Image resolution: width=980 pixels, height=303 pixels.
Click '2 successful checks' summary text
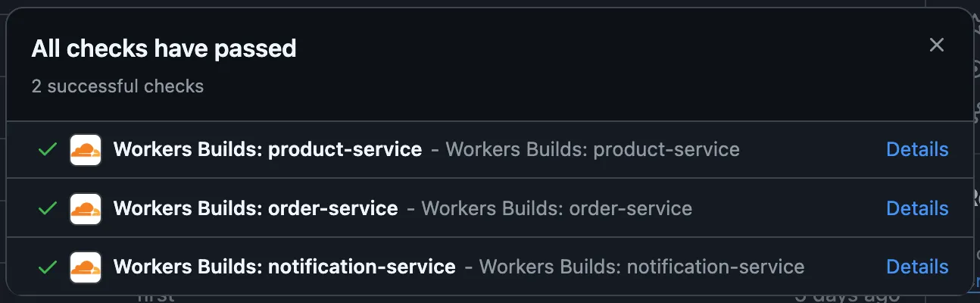[x=117, y=86]
